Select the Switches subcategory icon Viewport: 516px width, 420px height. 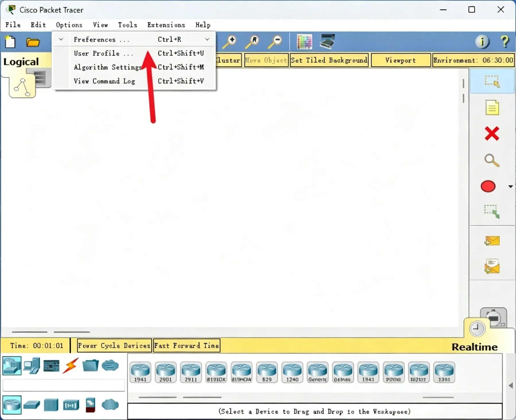(32, 405)
